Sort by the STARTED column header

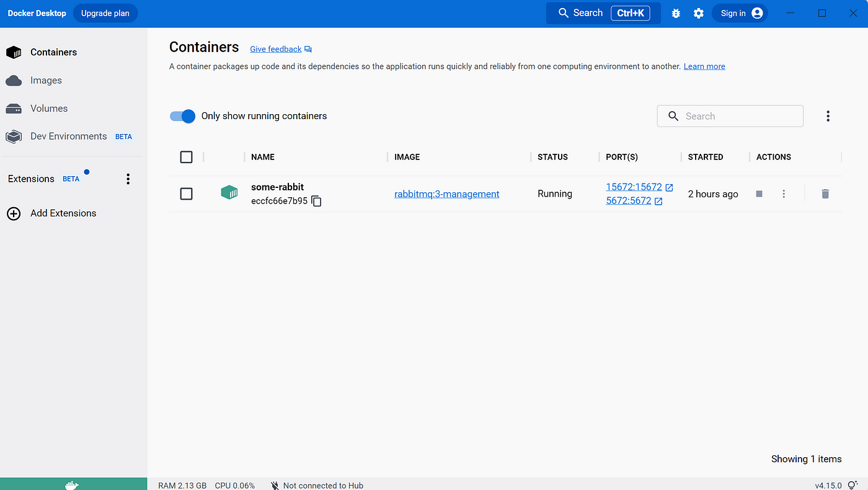[x=706, y=157]
